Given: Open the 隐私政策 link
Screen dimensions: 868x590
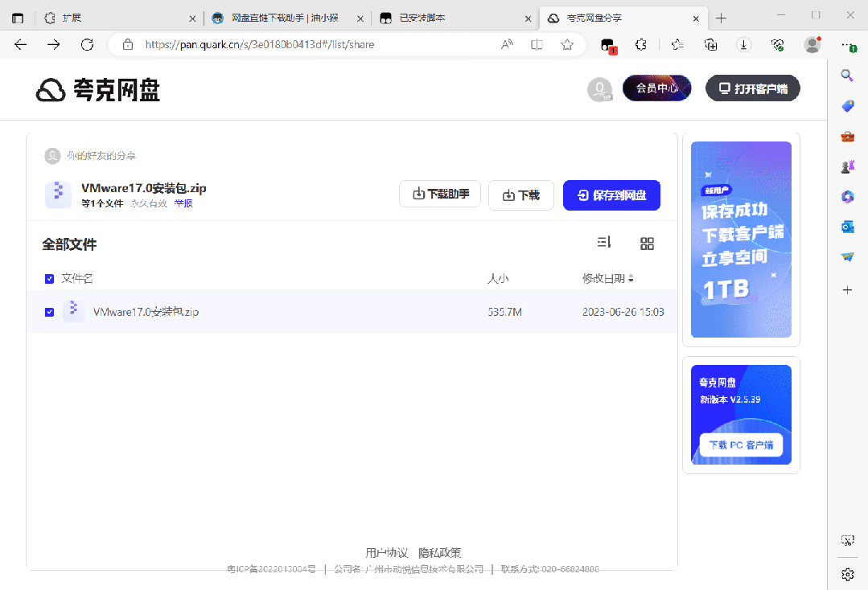Looking at the screenshot, I should [x=438, y=552].
